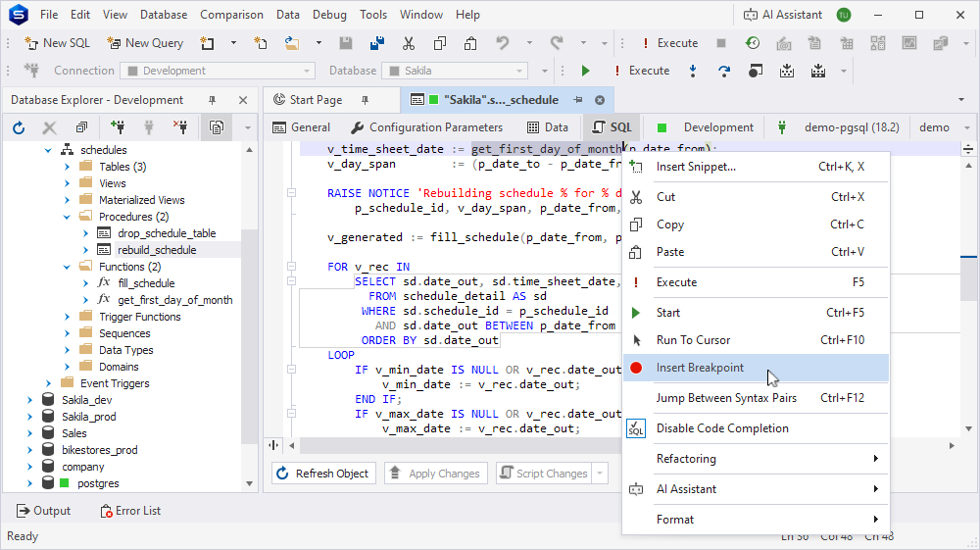Close the Database Explorer panel

243,100
